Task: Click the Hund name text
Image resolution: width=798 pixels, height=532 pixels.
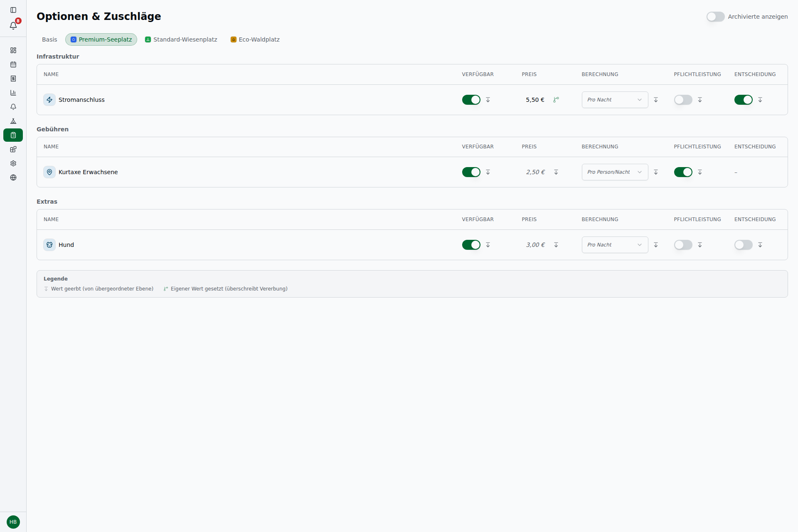Action: (66, 245)
